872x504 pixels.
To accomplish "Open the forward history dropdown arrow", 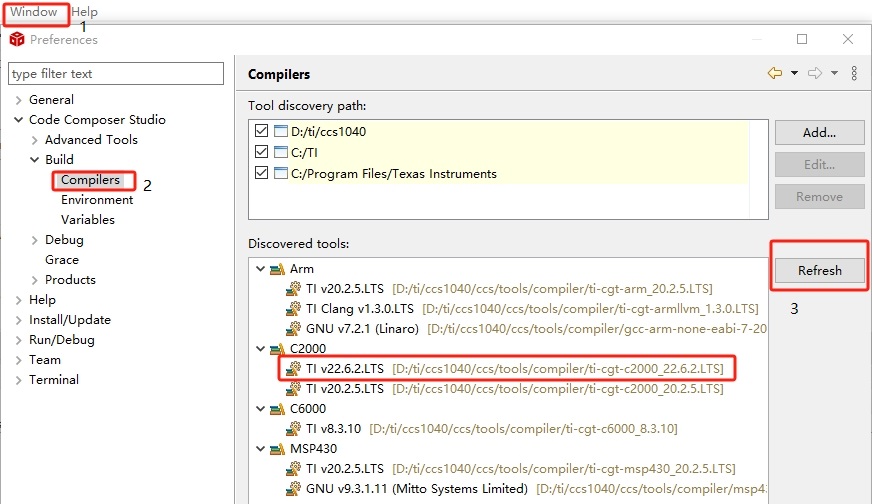I will click(x=834, y=73).
